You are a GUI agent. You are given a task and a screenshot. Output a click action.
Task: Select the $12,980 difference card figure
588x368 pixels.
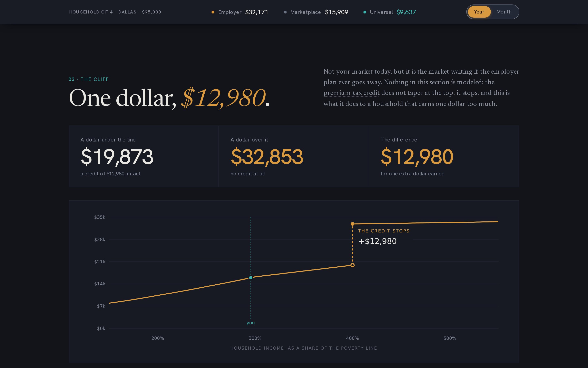coord(417,157)
